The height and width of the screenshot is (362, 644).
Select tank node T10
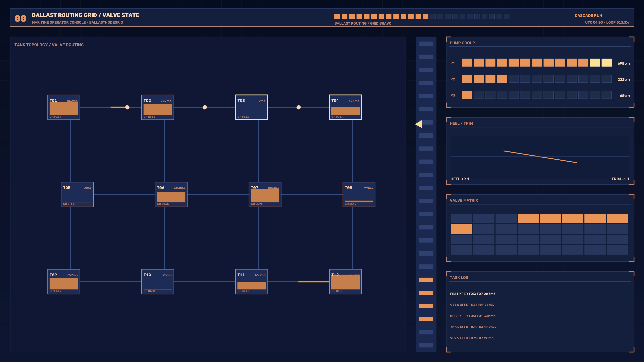pyautogui.click(x=157, y=282)
